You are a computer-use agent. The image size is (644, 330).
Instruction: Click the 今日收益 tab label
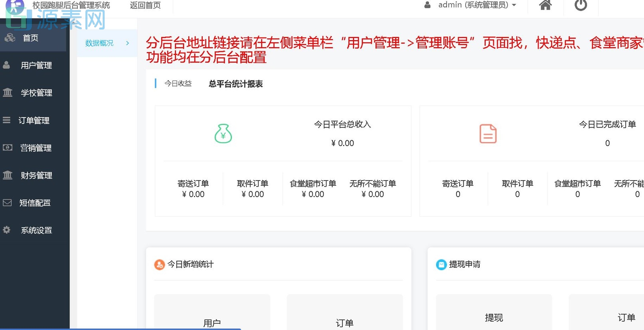click(x=178, y=83)
